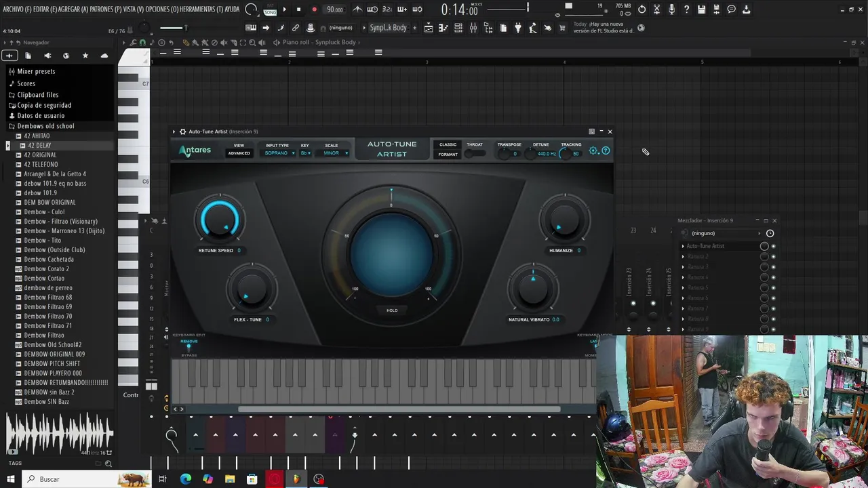Open the ARCHIVO menu
This screenshot has height=488, width=868.
click(16, 9)
